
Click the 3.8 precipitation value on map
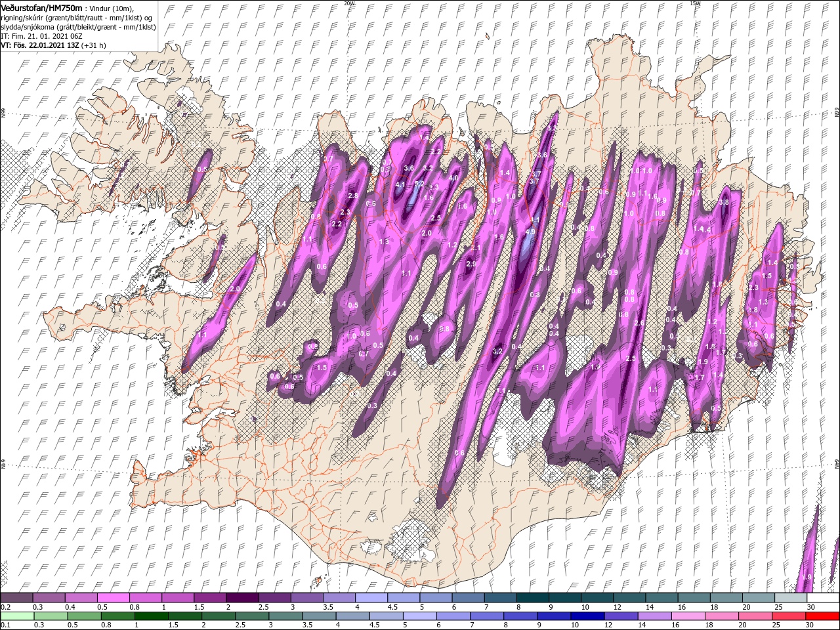(724, 203)
